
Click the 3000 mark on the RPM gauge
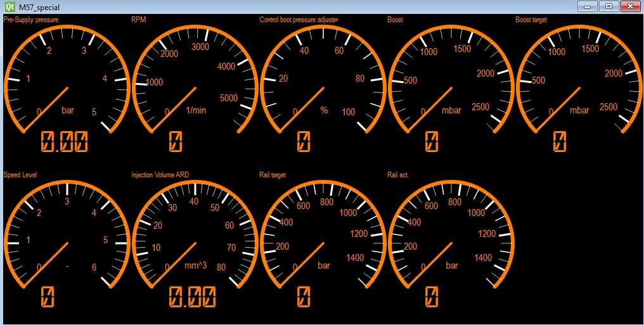(200, 47)
